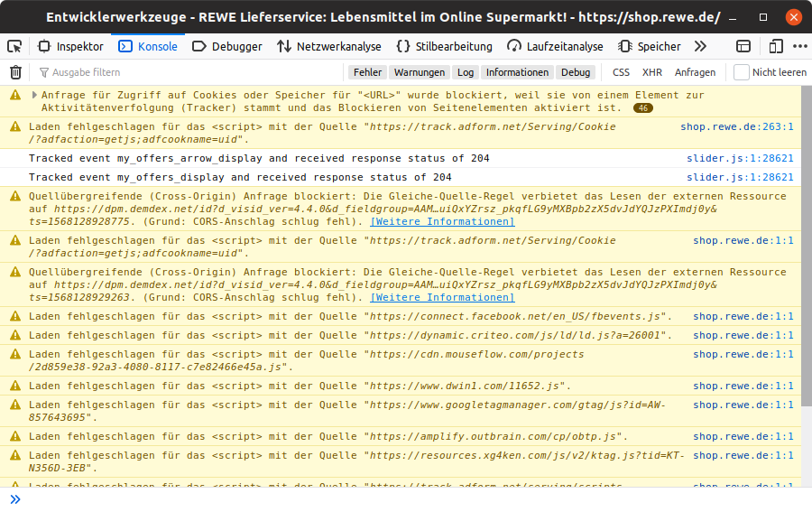The height and width of the screenshot is (512, 812).
Task: Click the console vertical scrollbar
Action: pos(807,247)
